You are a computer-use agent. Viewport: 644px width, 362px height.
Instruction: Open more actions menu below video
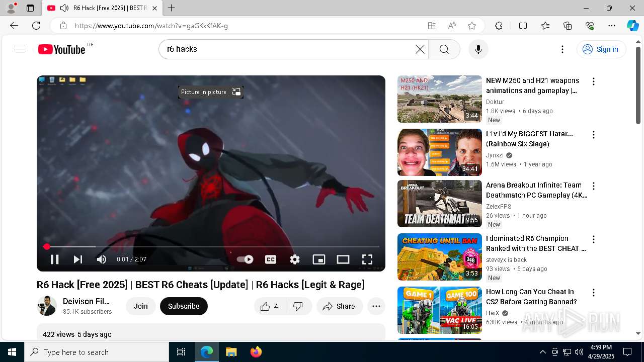376,306
